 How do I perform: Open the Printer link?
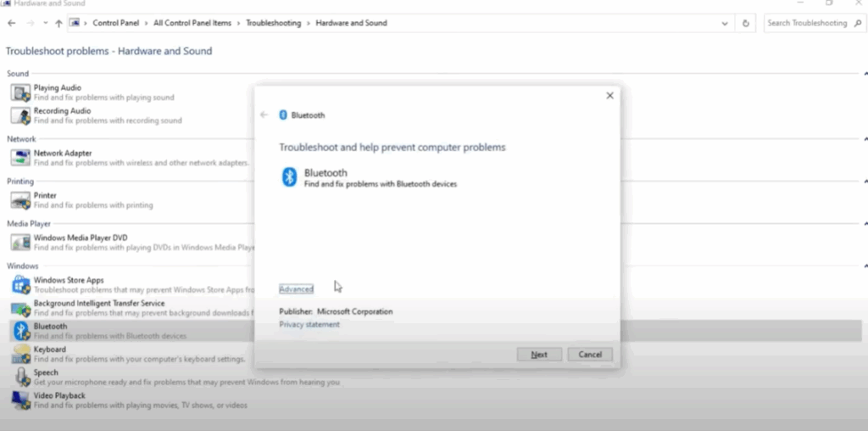(x=45, y=195)
